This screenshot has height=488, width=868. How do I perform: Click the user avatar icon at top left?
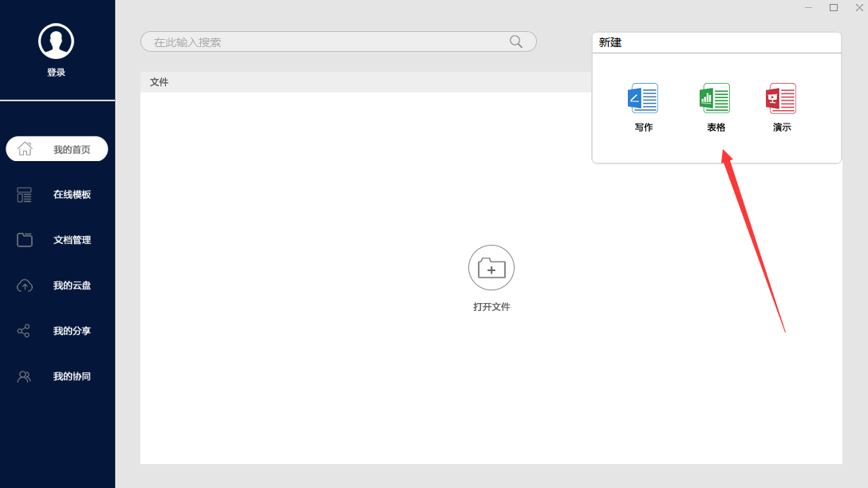[56, 40]
